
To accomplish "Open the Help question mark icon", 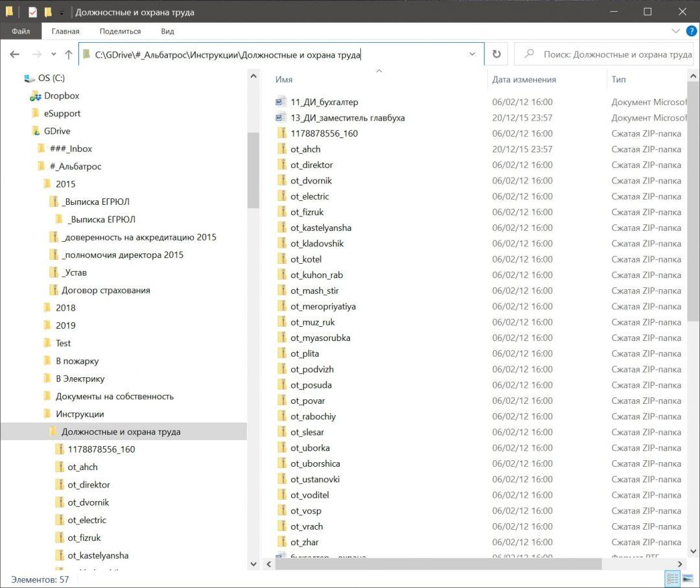I will 691,31.
